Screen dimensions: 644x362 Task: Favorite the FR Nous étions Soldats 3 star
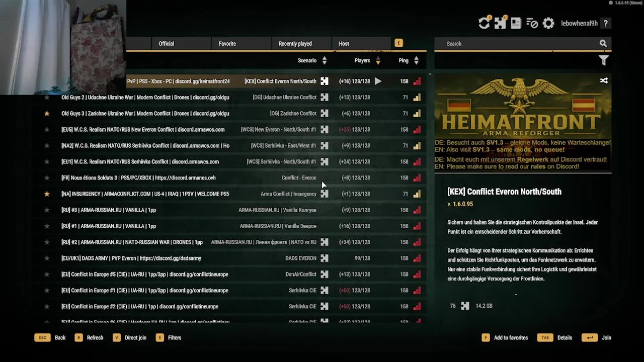47,177
